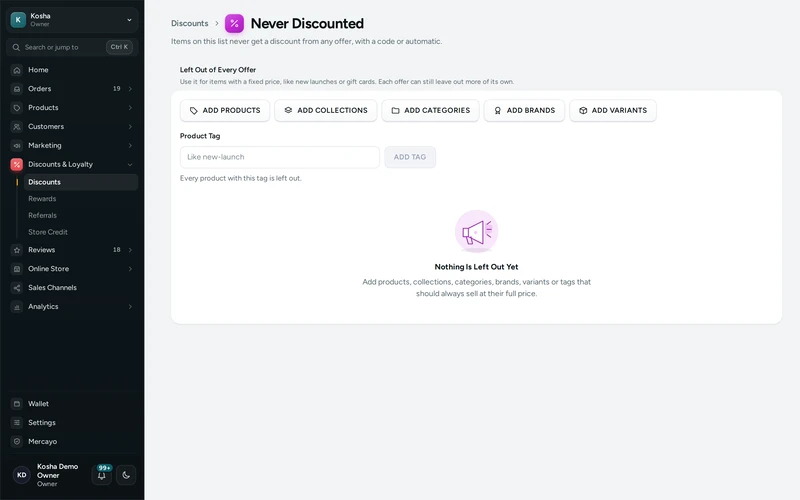Select the Discounts submenu item
The width and height of the screenshot is (800, 500).
click(x=81, y=182)
